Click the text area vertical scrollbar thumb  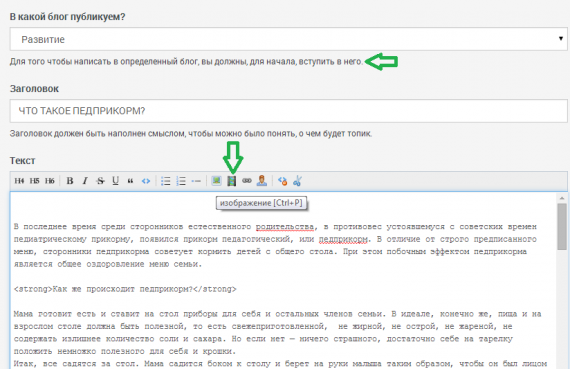click(x=562, y=226)
